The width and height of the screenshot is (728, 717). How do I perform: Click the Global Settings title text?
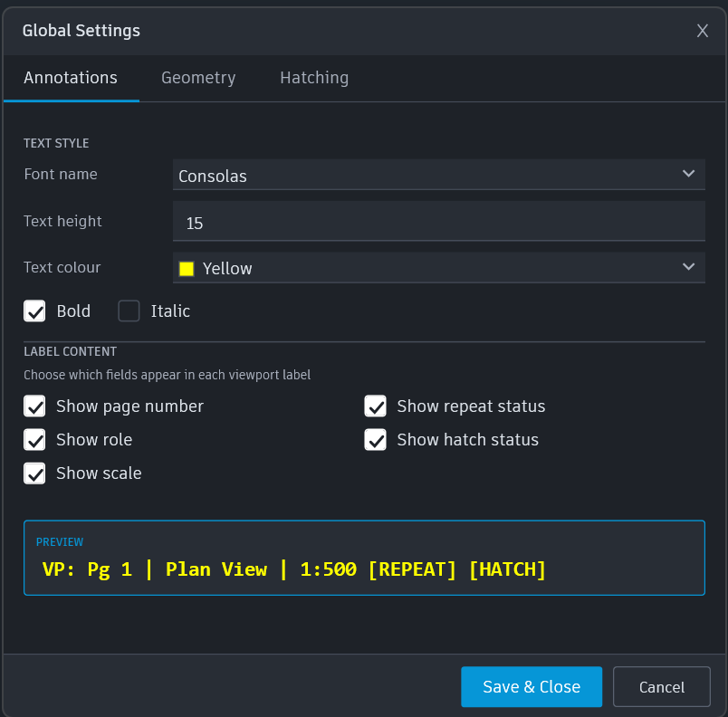(81, 31)
